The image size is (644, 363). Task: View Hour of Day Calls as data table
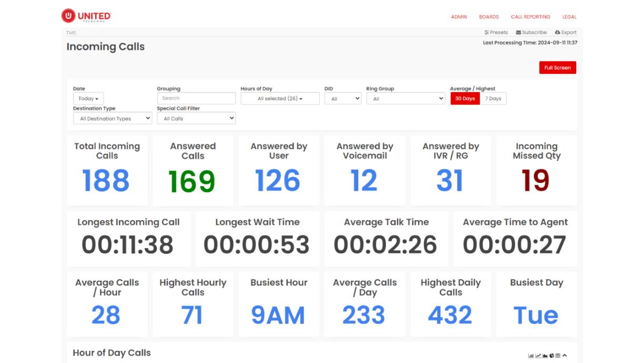558,356
